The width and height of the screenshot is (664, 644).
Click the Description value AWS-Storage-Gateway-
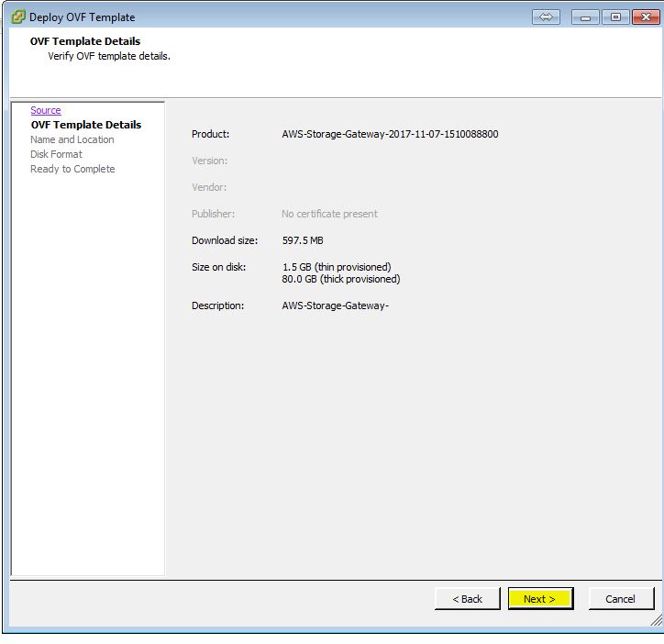tap(335, 305)
